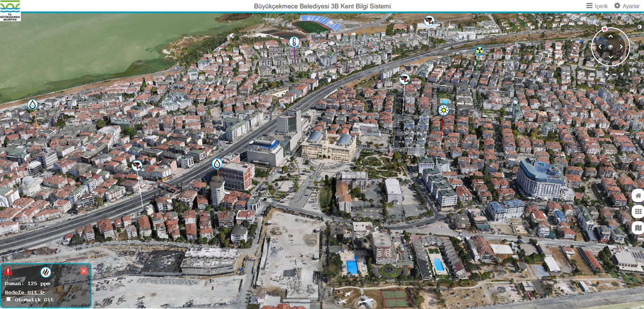Image resolution: width=644 pixels, height=309 pixels.
Task: Select the water drop marker near the lake
Action: pos(33,105)
